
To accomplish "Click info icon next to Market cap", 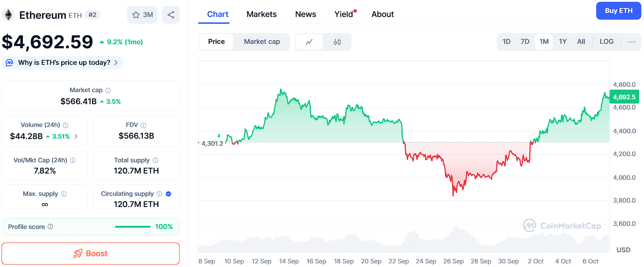I will pos(108,90).
